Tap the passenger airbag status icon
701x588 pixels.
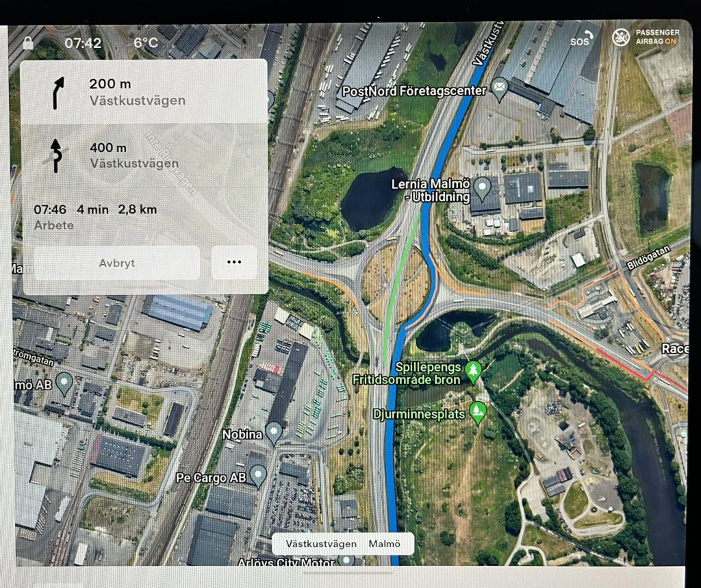[621, 36]
